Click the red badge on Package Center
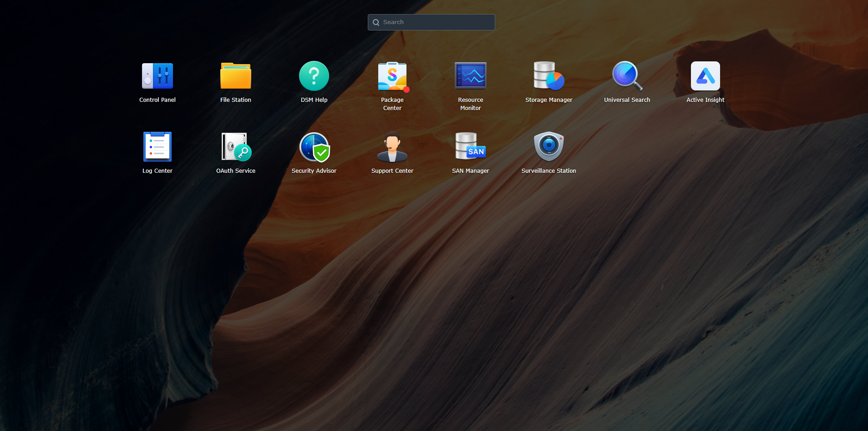The height and width of the screenshot is (431, 868). (406, 90)
